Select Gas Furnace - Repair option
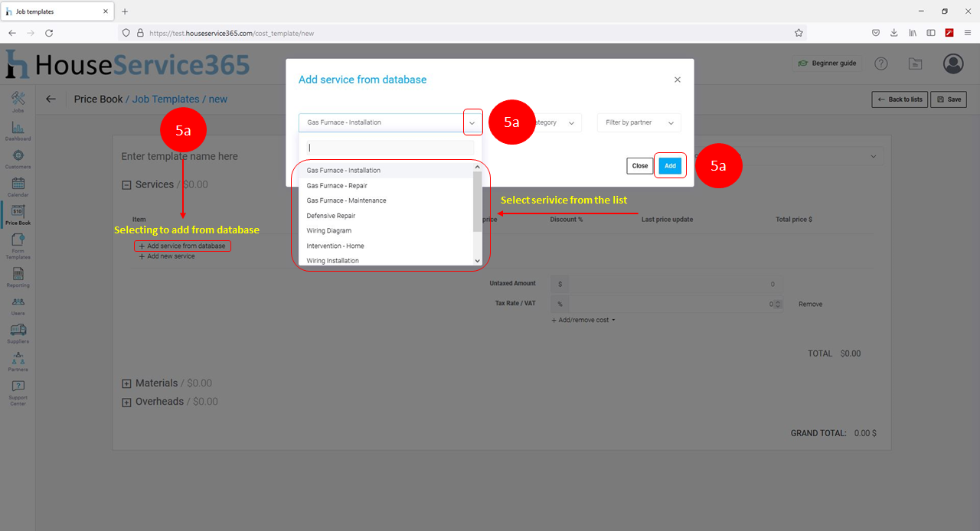 386,185
